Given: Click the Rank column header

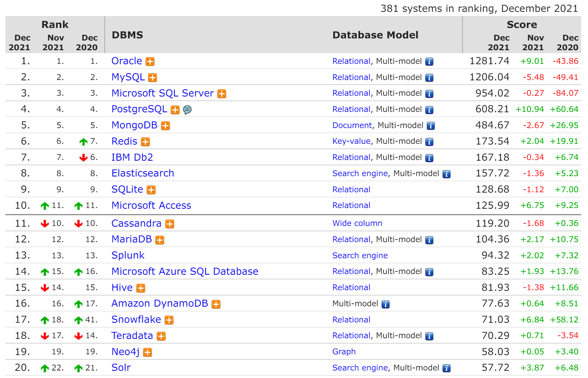Looking at the screenshot, I should coord(55,25).
